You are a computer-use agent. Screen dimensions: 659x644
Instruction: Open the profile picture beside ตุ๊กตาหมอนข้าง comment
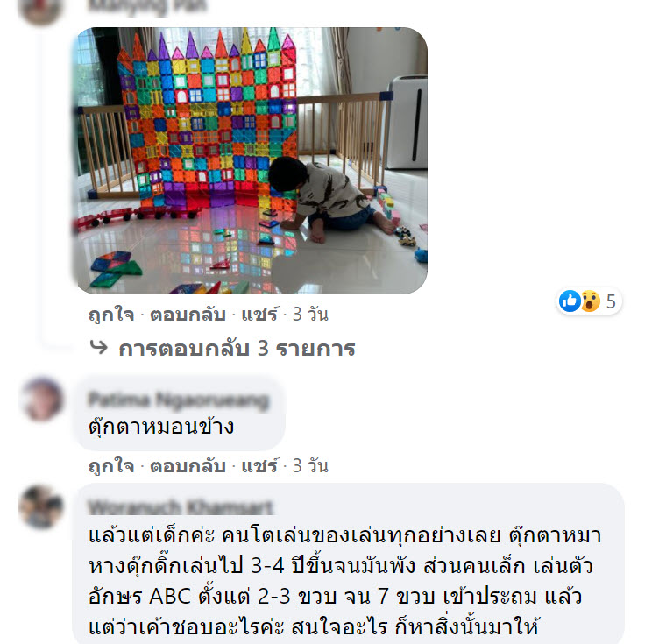click(41, 399)
